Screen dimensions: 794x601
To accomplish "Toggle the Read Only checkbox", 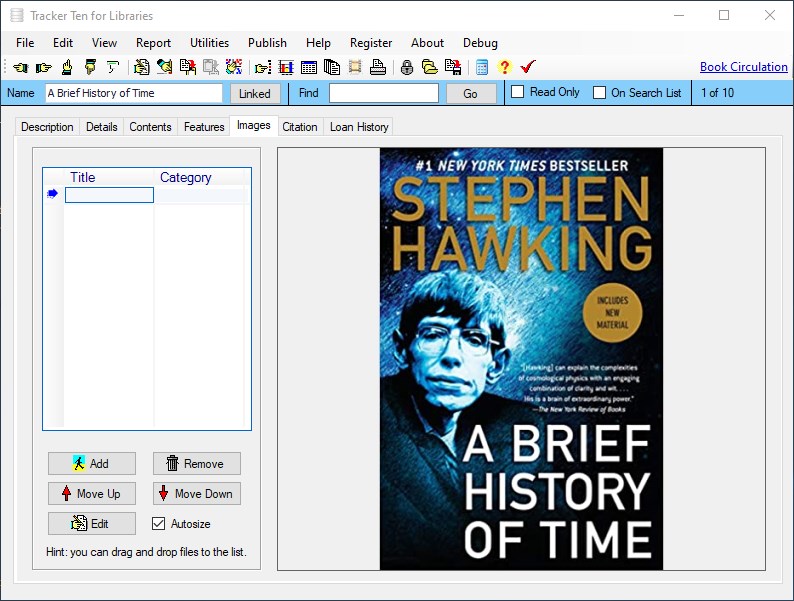I will click(517, 92).
